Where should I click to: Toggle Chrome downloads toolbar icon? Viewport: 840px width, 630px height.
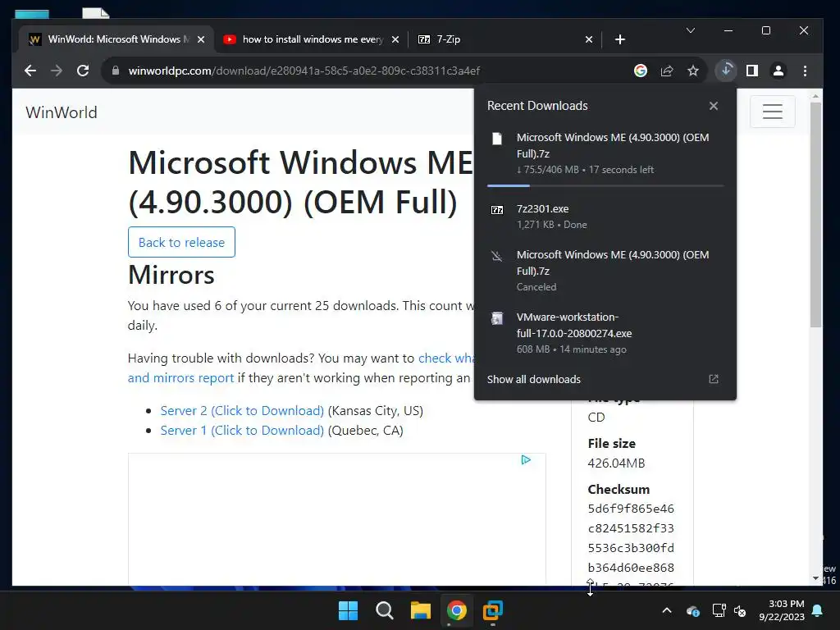click(726, 71)
